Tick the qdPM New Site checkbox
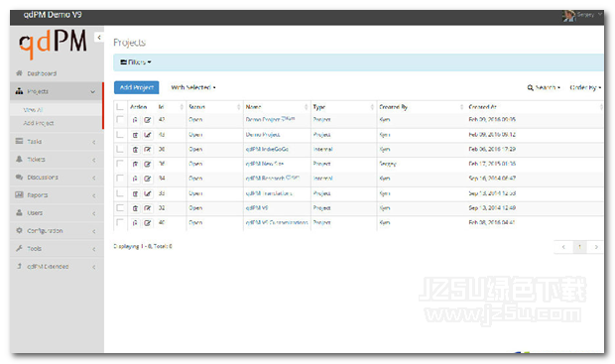Image resolution: width=615 pixels, height=364 pixels. (x=120, y=164)
